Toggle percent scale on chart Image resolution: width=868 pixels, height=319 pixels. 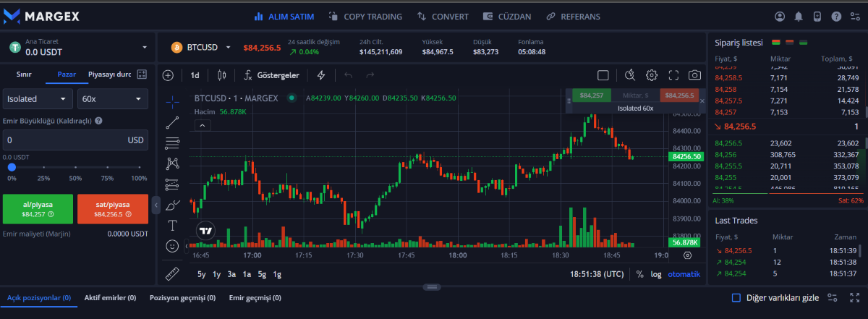tap(639, 274)
